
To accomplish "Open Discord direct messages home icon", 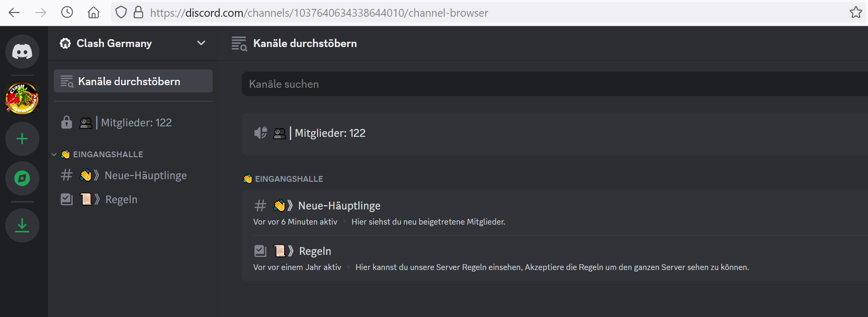I will pyautogui.click(x=22, y=52).
